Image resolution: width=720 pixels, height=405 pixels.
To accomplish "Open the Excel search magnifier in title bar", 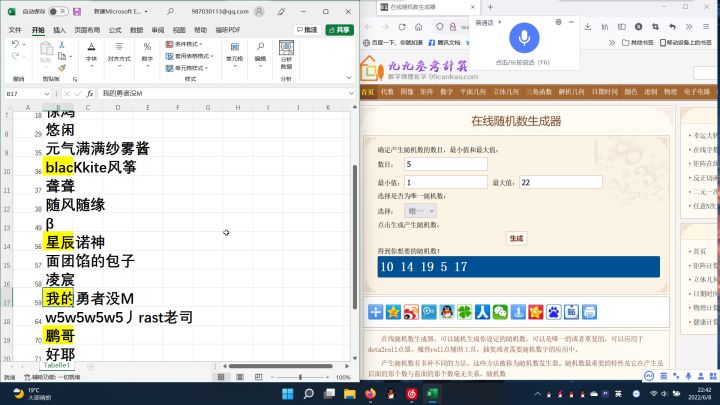I will (x=170, y=11).
